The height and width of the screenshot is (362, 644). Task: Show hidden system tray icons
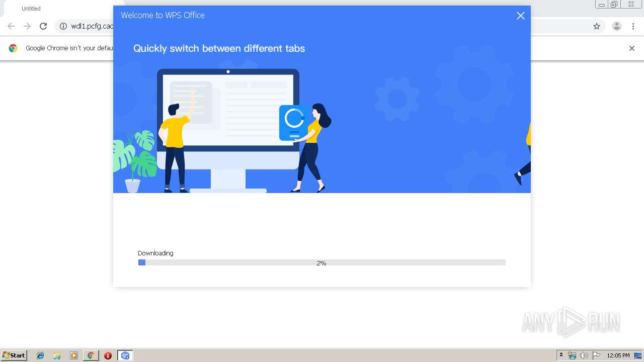(561, 355)
